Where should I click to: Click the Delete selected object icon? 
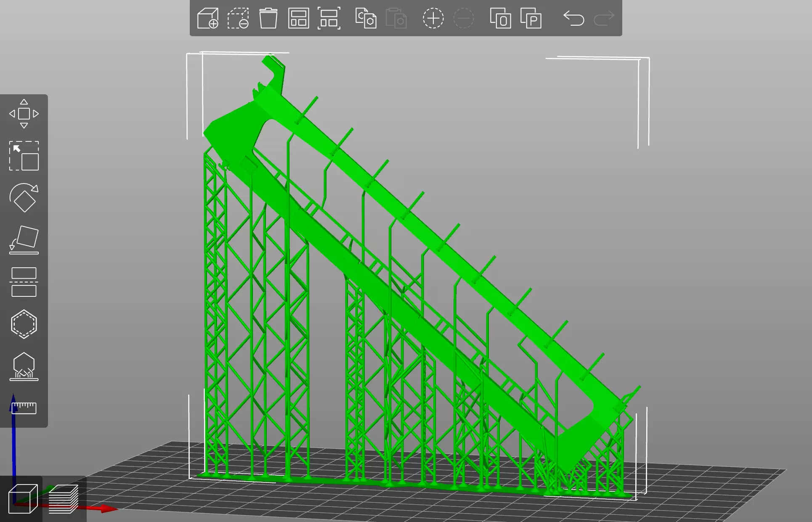(x=238, y=19)
